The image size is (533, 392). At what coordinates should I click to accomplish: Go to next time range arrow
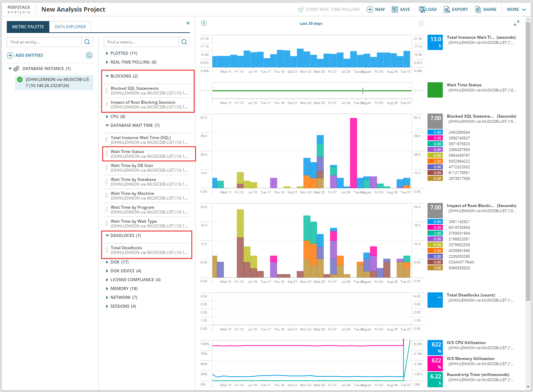[x=421, y=23]
